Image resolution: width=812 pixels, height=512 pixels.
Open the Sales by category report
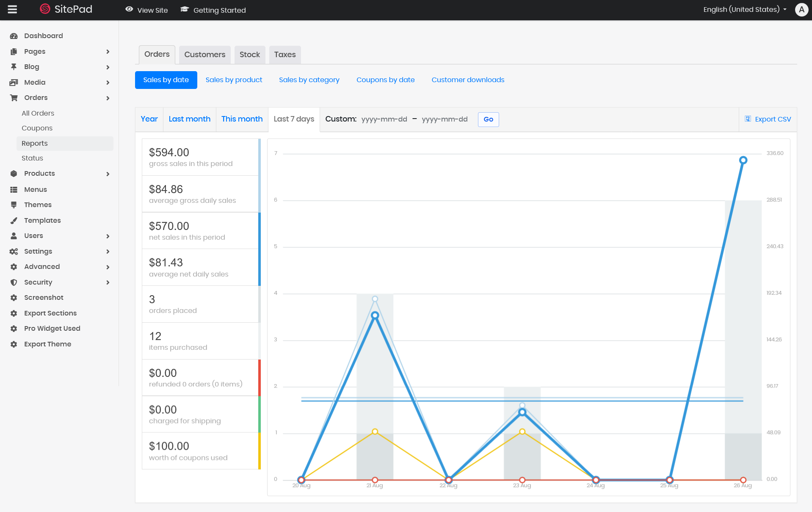[x=309, y=80]
